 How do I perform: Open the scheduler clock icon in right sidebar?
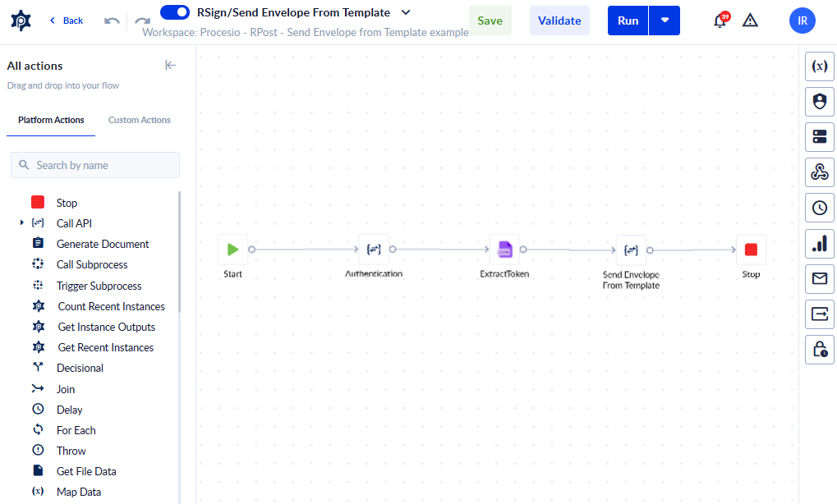[820, 208]
